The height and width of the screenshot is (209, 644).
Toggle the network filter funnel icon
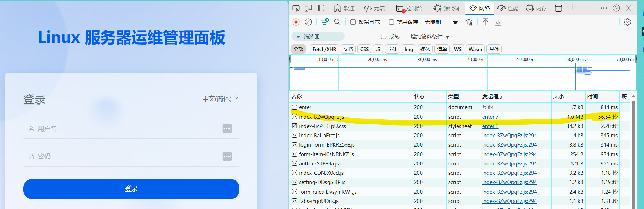[325, 22]
